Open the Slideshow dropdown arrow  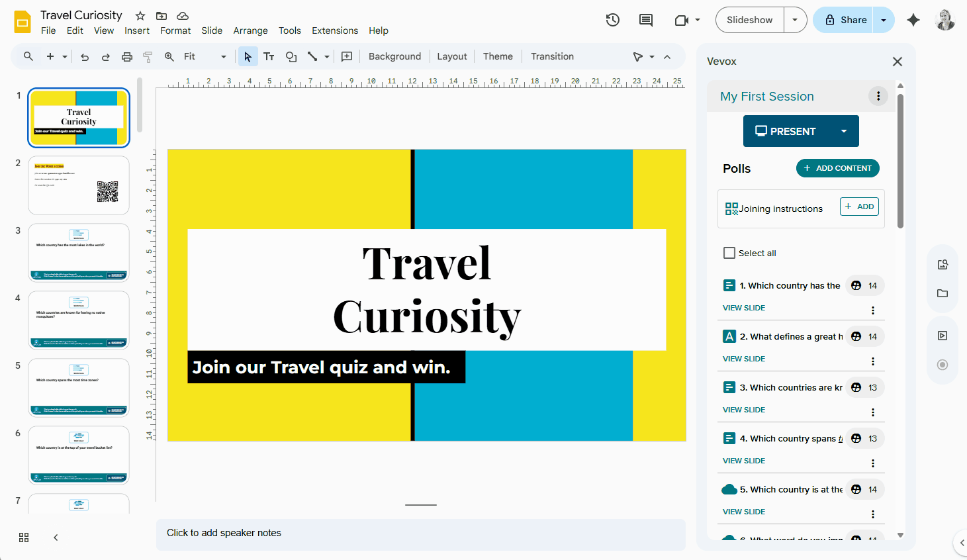click(795, 20)
